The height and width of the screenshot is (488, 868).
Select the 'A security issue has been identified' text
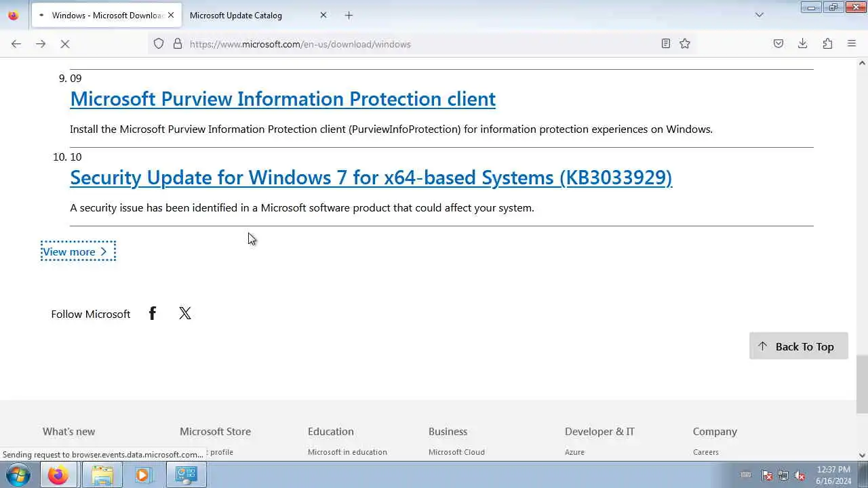(x=302, y=207)
